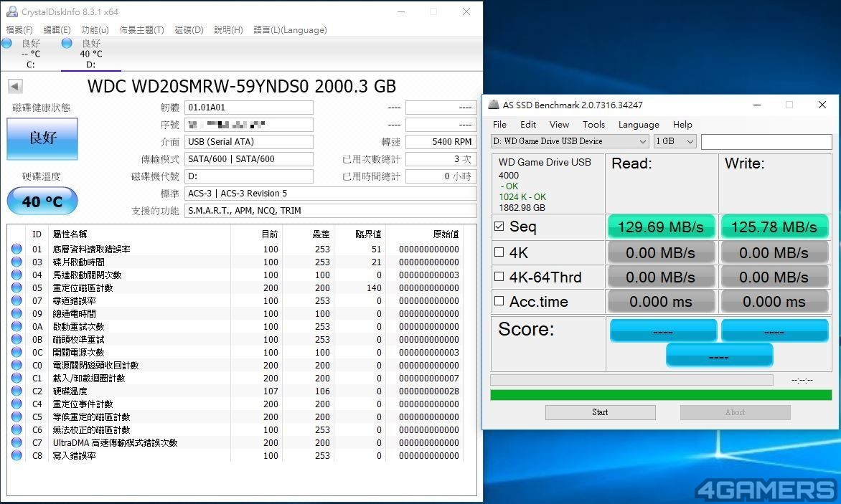Click status icon for attribute ID 03
The height and width of the screenshot is (504, 841).
tap(17, 262)
